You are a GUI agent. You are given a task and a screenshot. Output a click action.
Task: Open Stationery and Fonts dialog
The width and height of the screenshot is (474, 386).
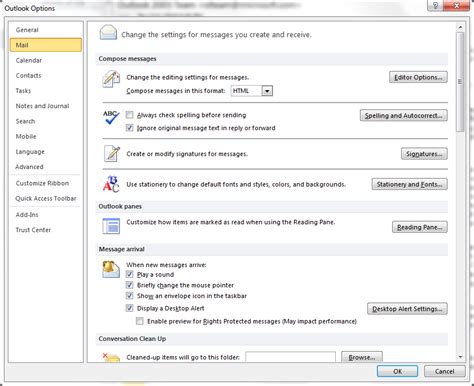(410, 184)
